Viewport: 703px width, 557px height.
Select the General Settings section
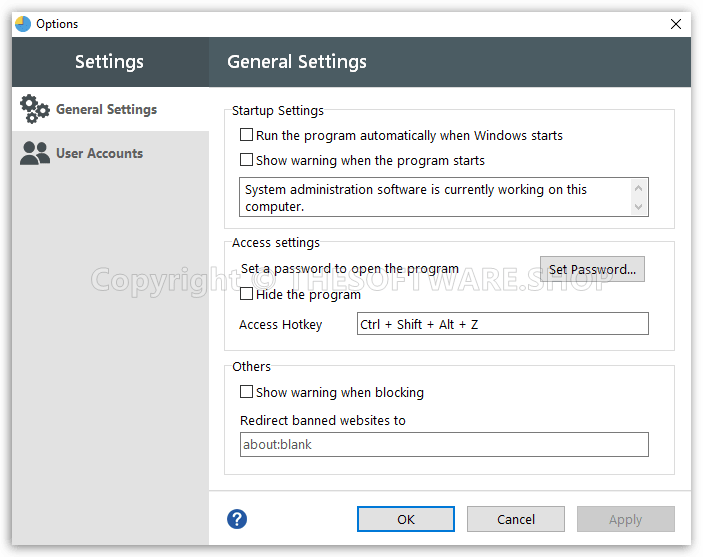click(x=106, y=109)
